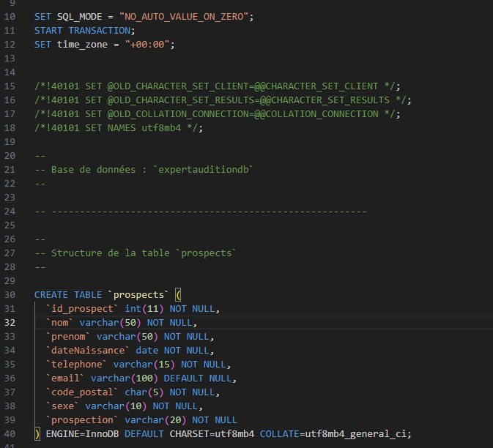Click line number 32 in the gutter
493x448 pixels.
10,323
